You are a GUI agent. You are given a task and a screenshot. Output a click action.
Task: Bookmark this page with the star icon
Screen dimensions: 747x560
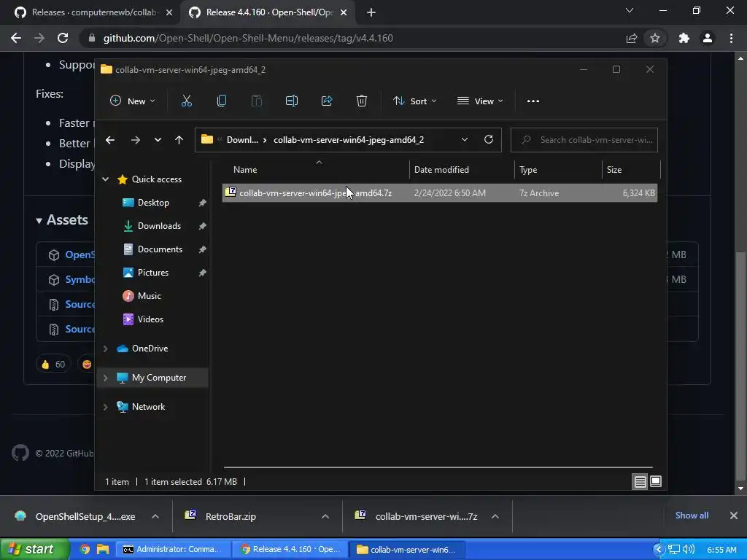pyautogui.click(x=655, y=38)
